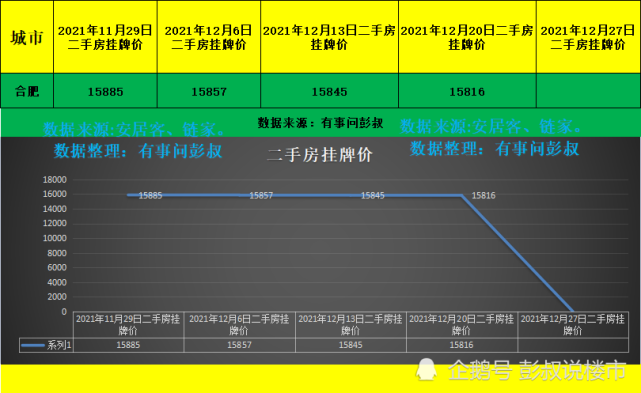Click the 15885 value in the table
Image resolution: width=641 pixels, height=393 pixels.
pyautogui.click(x=105, y=92)
